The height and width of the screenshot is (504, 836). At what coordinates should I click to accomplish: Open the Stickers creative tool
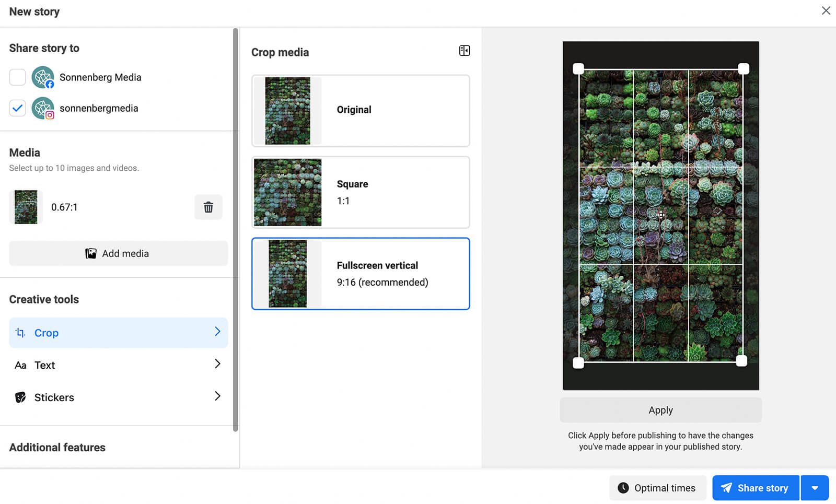click(x=119, y=397)
